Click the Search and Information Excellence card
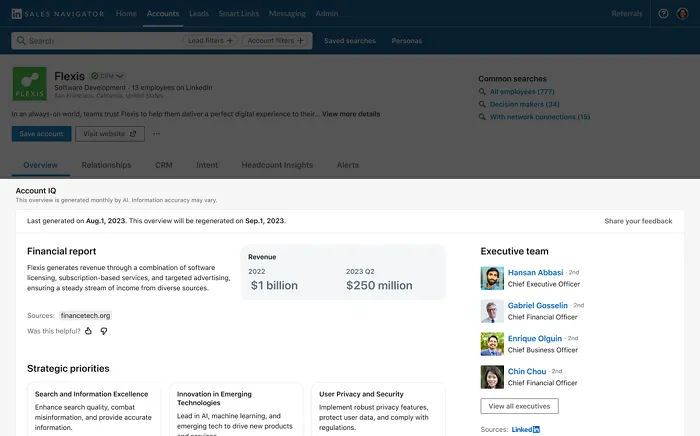The image size is (700, 436). (x=94, y=410)
